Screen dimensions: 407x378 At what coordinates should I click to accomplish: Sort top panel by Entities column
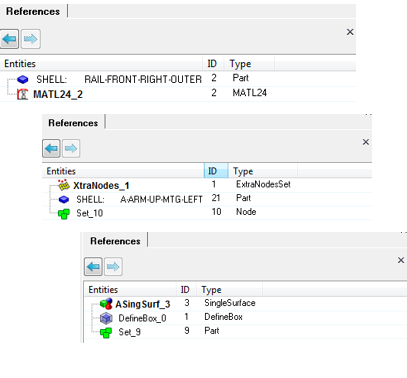pos(101,64)
